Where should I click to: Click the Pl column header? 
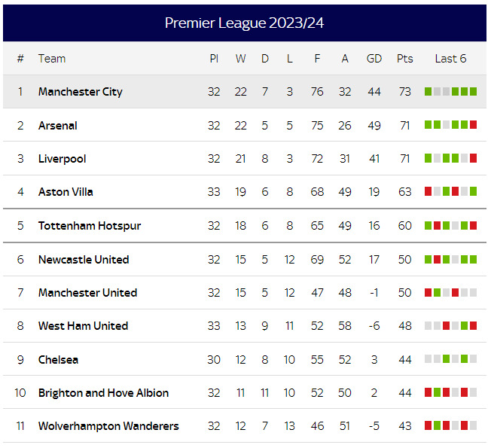click(214, 59)
